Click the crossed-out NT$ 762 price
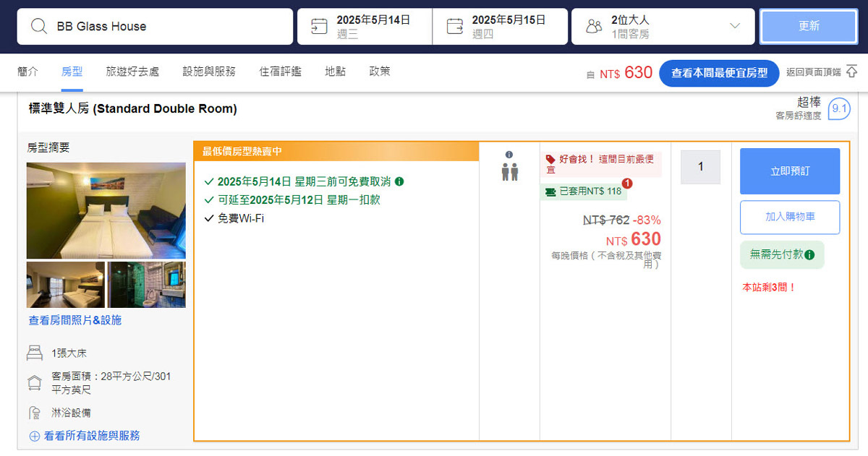 (x=606, y=220)
